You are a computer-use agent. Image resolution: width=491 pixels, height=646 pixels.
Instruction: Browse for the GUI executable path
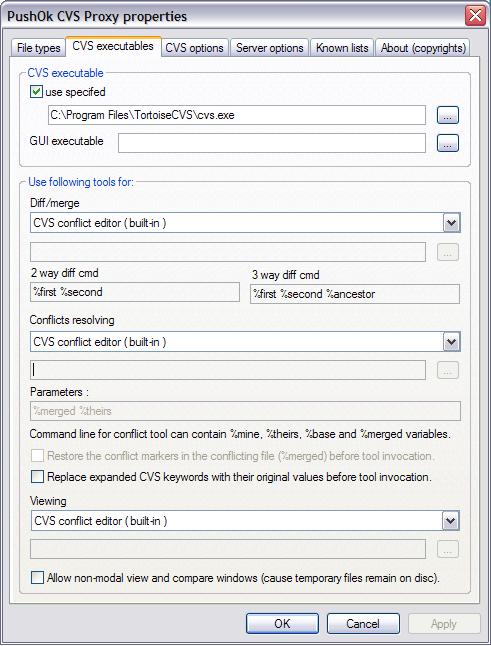[x=448, y=143]
